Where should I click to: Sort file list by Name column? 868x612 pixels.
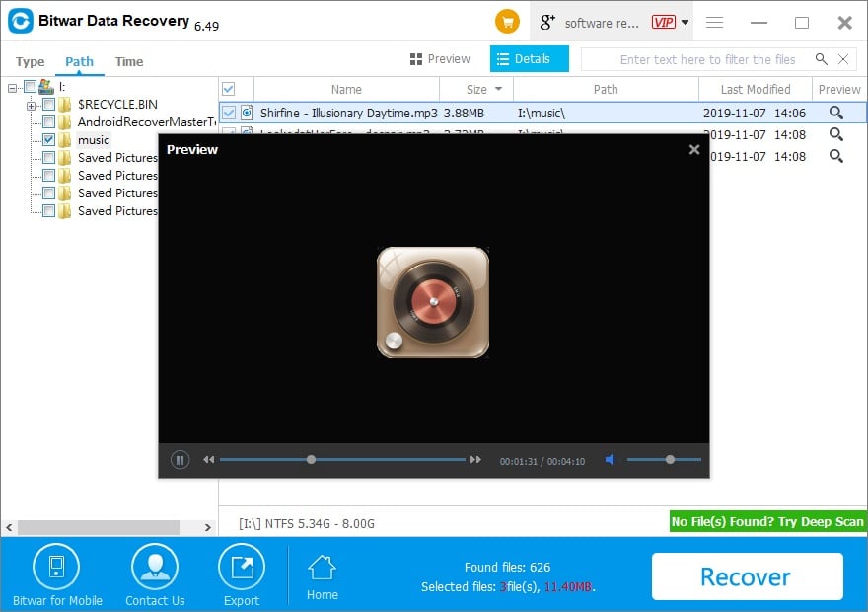(x=346, y=89)
